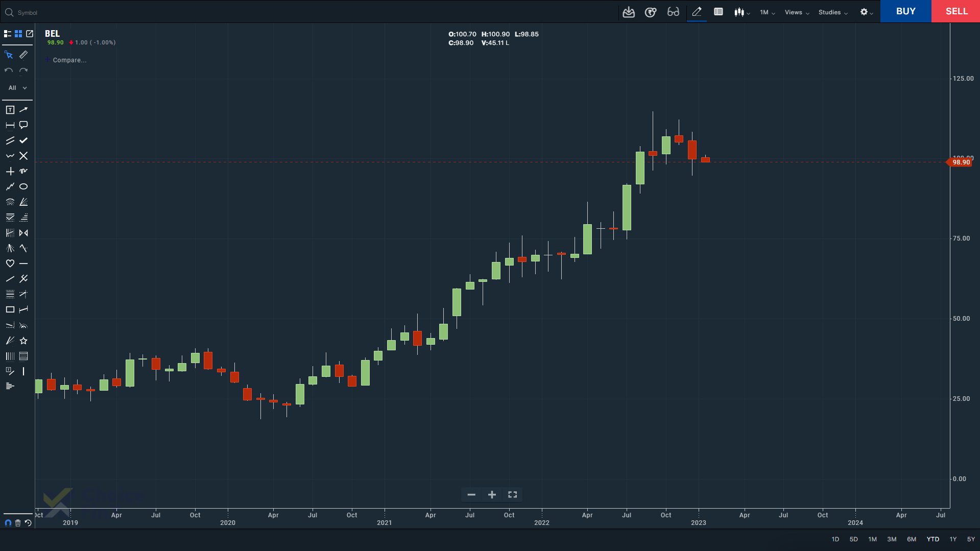This screenshot has height=551, width=980.
Task: Click the 98.90 current price marker
Action: click(x=959, y=162)
